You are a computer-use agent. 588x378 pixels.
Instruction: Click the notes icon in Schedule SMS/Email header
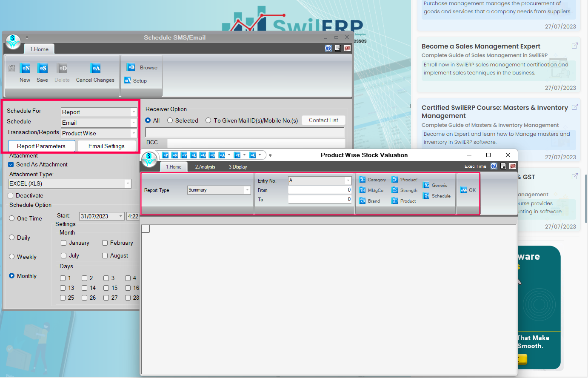pyautogui.click(x=338, y=48)
